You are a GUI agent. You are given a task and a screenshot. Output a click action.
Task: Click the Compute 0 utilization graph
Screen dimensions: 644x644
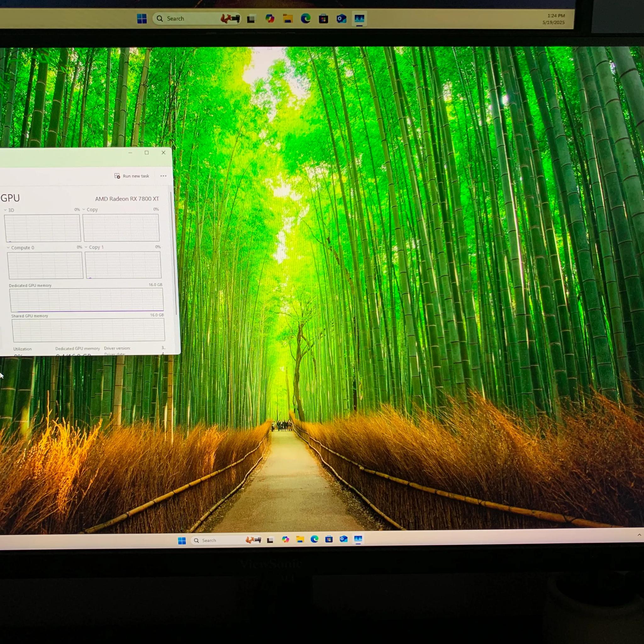pos(45,265)
